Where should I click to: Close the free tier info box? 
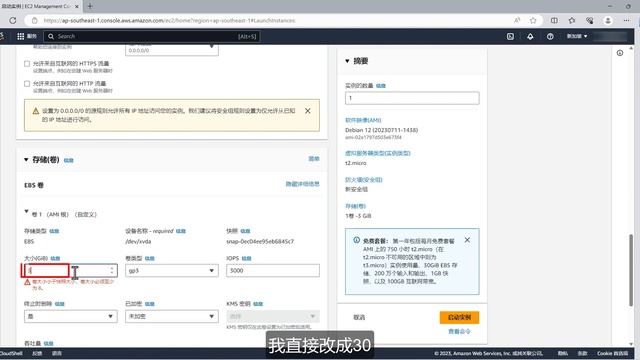point(467,240)
